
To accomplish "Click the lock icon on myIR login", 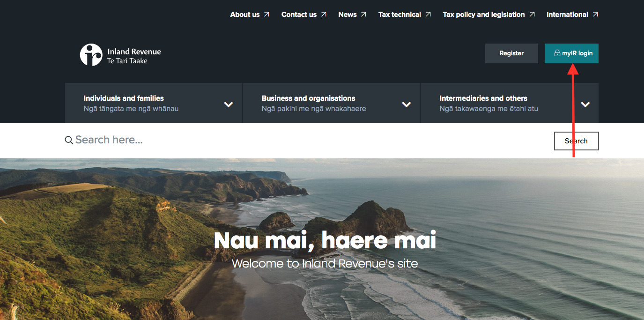I will click(x=557, y=53).
